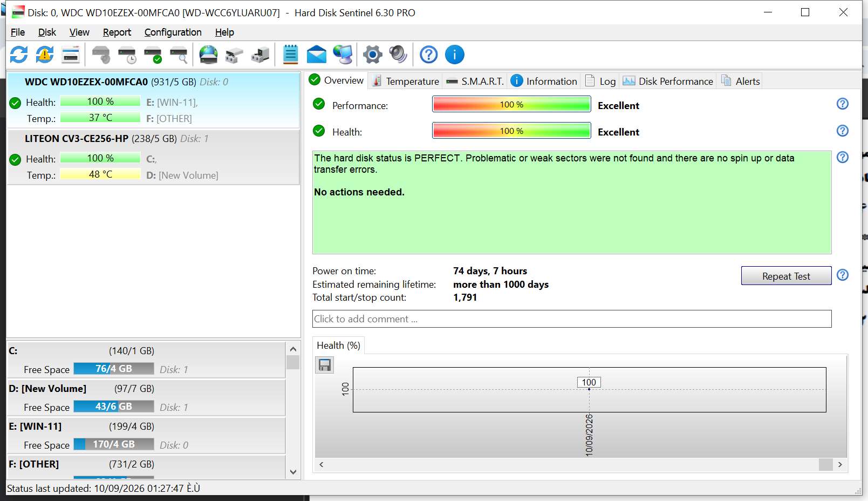Select the Health (%) graph tab
Viewport: 868px width, 501px height.
339,346
